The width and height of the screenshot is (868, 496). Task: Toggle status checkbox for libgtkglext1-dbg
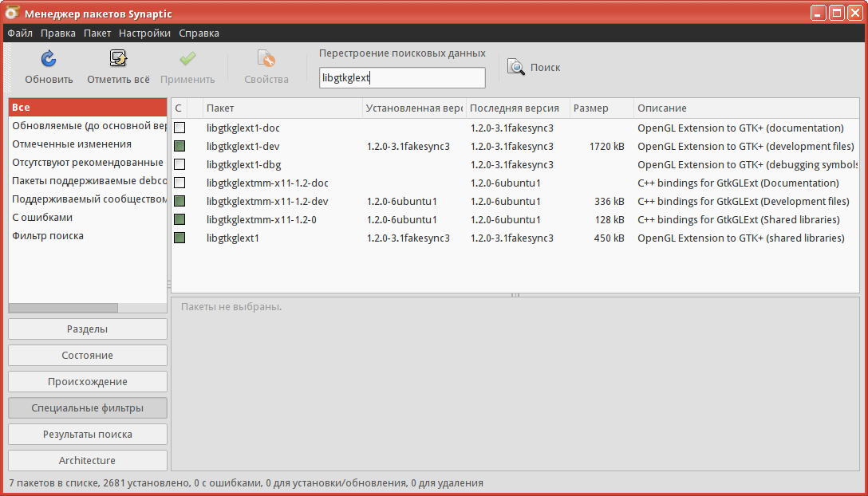[x=180, y=164]
